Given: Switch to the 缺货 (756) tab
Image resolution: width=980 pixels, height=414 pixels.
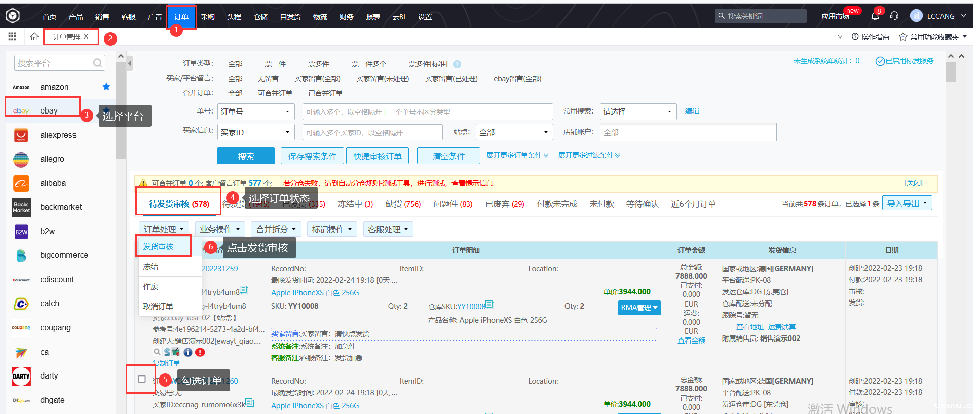Looking at the screenshot, I should [403, 204].
